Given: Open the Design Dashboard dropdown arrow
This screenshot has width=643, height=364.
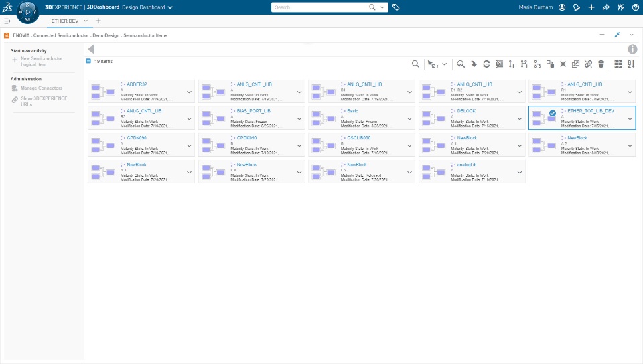Looking at the screenshot, I should 170,7.
